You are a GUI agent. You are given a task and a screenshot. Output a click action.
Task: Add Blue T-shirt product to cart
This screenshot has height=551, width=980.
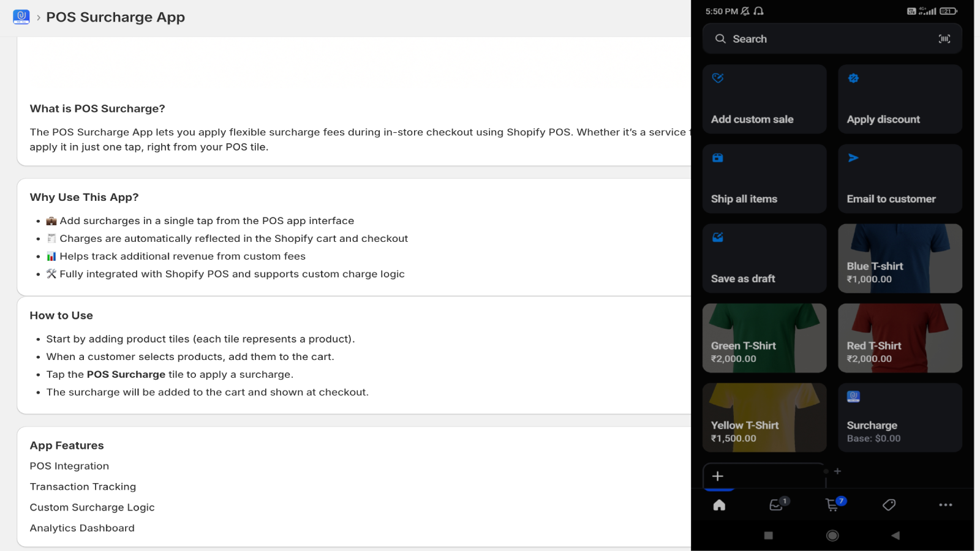tap(899, 258)
